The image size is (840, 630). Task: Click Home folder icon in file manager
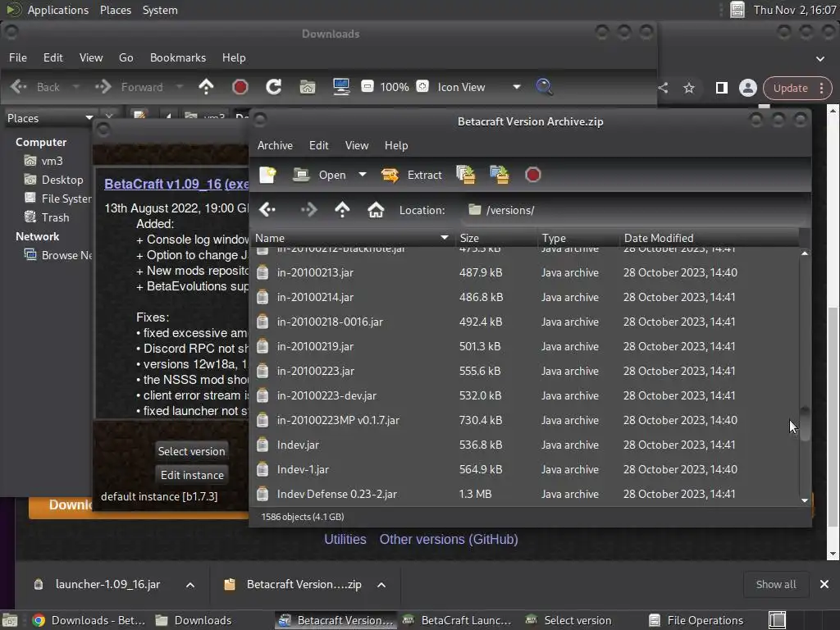[x=308, y=87]
